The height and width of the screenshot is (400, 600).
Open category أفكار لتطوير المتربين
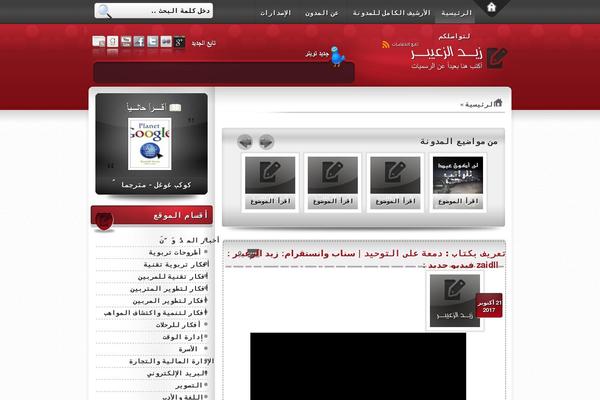point(169,289)
